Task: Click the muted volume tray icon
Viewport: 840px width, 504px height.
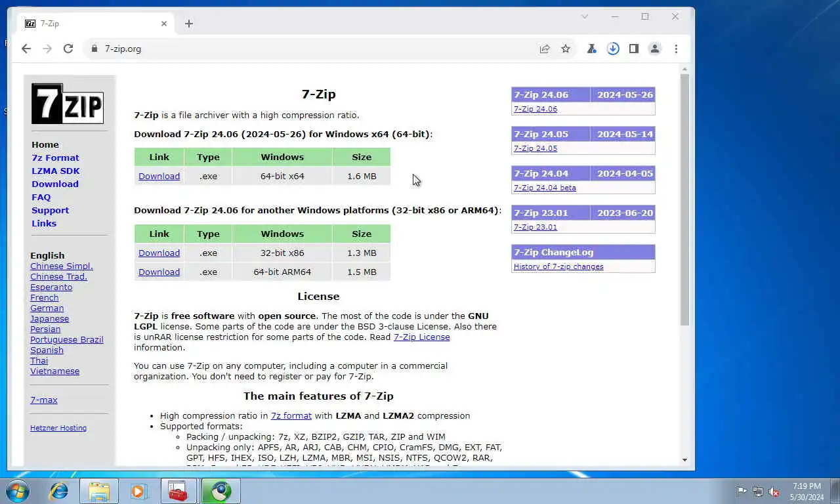Action: click(774, 491)
